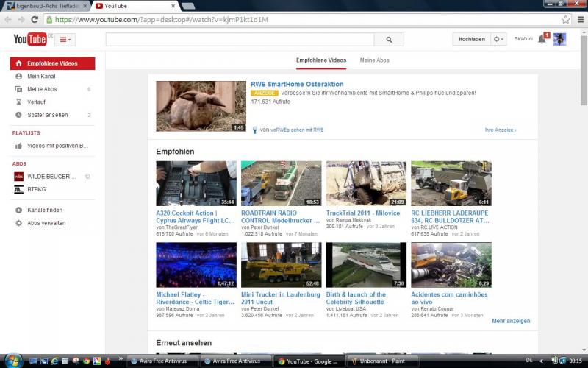Open the guide menu next to YouTube logo

(65, 40)
